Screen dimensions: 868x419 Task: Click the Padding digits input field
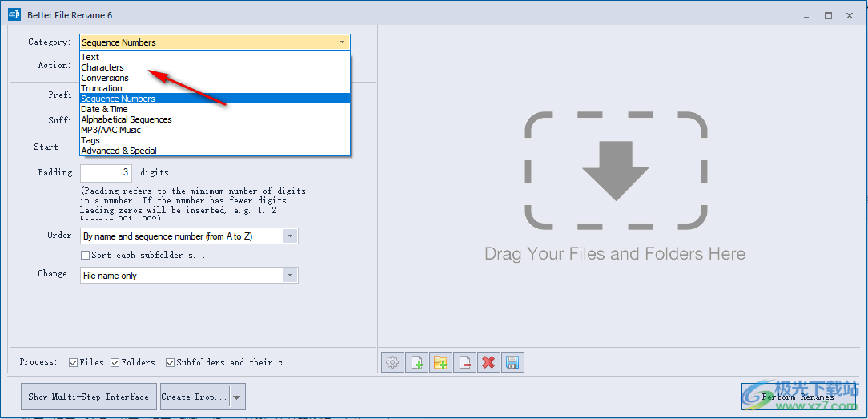tap(106, 173)
